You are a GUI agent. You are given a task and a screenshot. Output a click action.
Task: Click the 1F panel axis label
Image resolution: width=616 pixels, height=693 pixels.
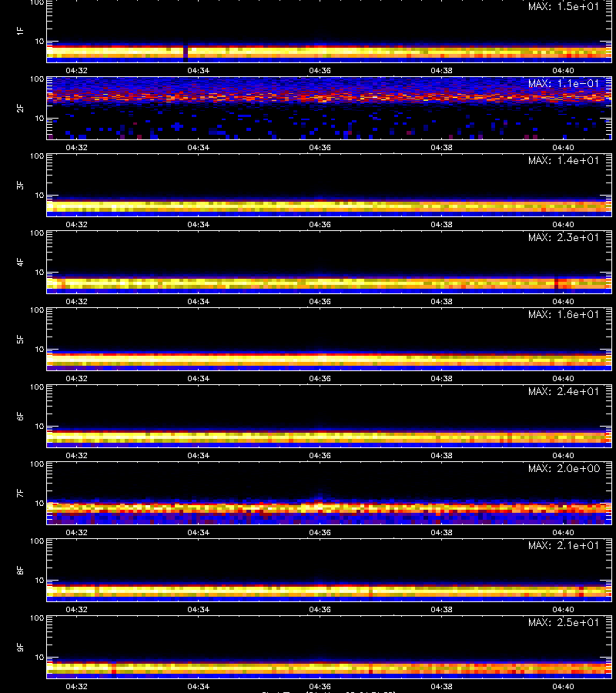[20, 31]
